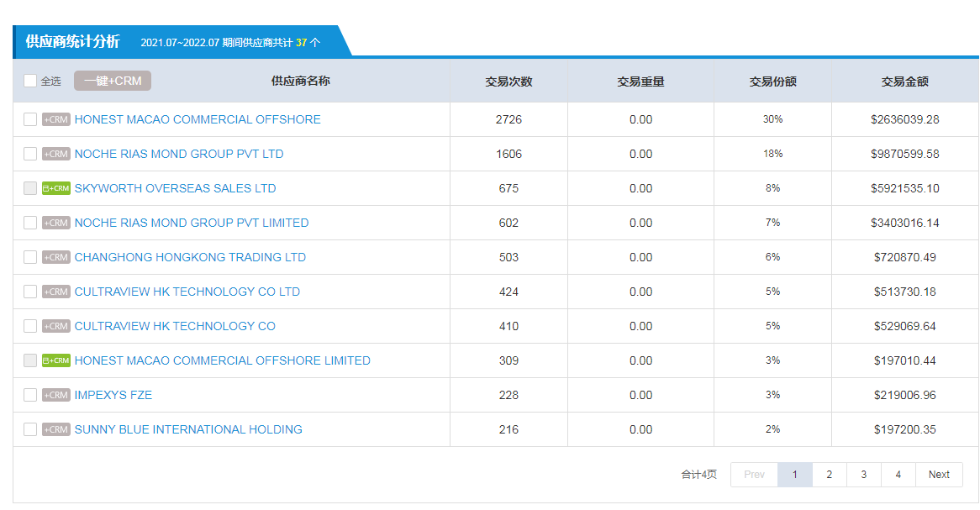Click amount $197010.44

pos(905,360)
